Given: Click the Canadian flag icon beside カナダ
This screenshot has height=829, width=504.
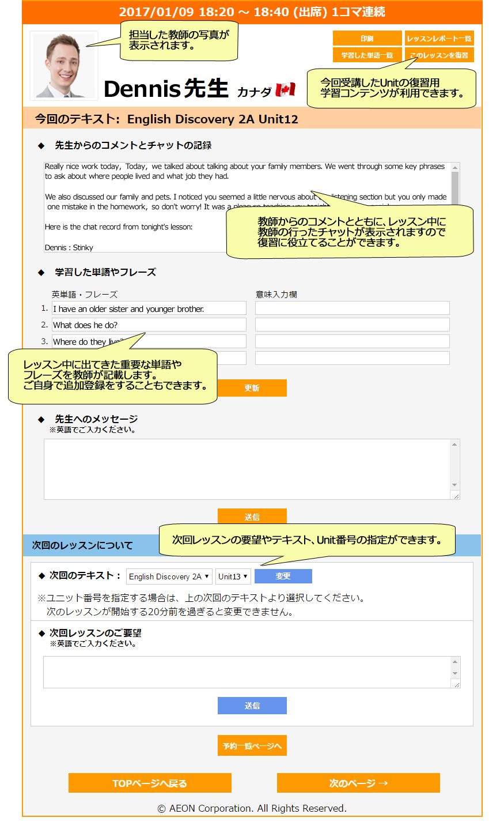Looking at the screenshot, I should coord(285,89).
